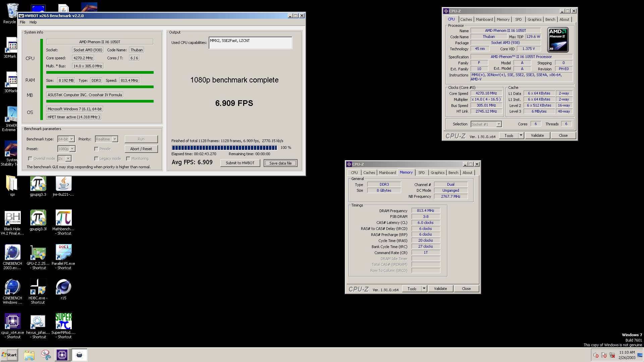Open the HDBC.exe shortcut icon
The width and height of the screenshot is (644, 362).
[38, 291]
